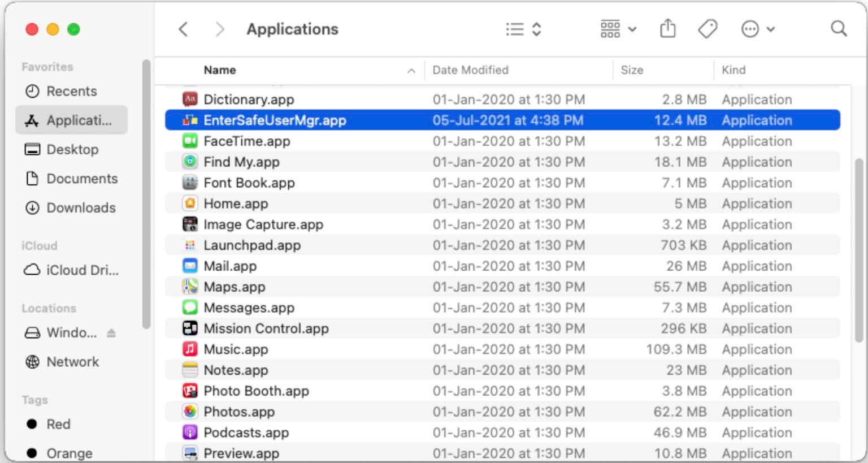
Task: Select the Font Book.app file name
Action: [249, 183]
